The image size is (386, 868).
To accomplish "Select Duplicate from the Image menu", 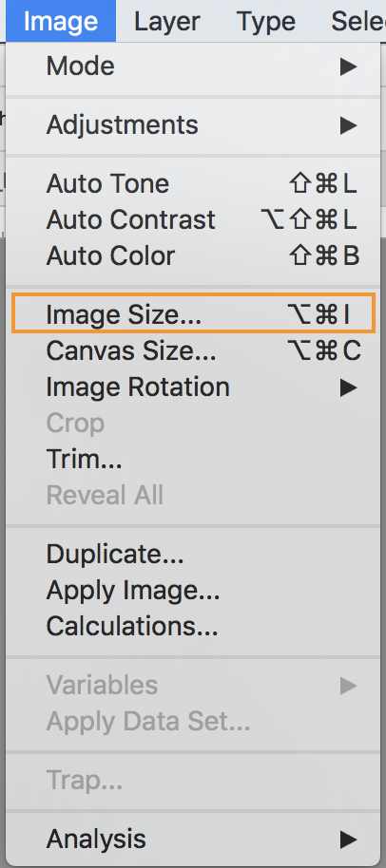I will pos(193,555).
